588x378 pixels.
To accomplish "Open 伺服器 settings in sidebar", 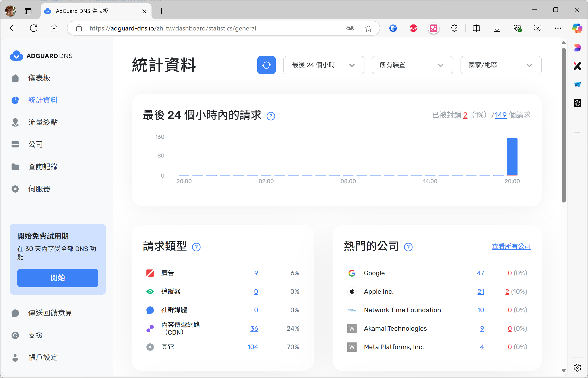I will pyautogui.click(x=39, y=189).
